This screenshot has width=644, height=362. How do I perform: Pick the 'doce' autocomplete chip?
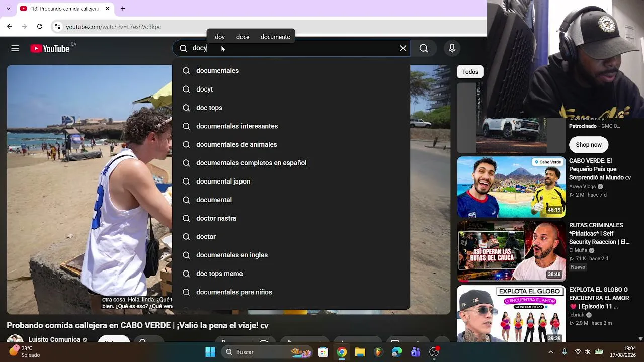[243, 37]
